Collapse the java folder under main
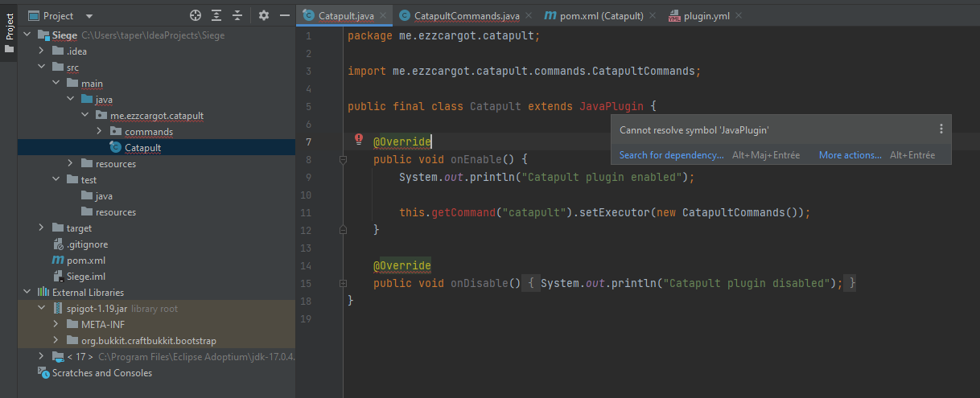 [x=71, y=100]
